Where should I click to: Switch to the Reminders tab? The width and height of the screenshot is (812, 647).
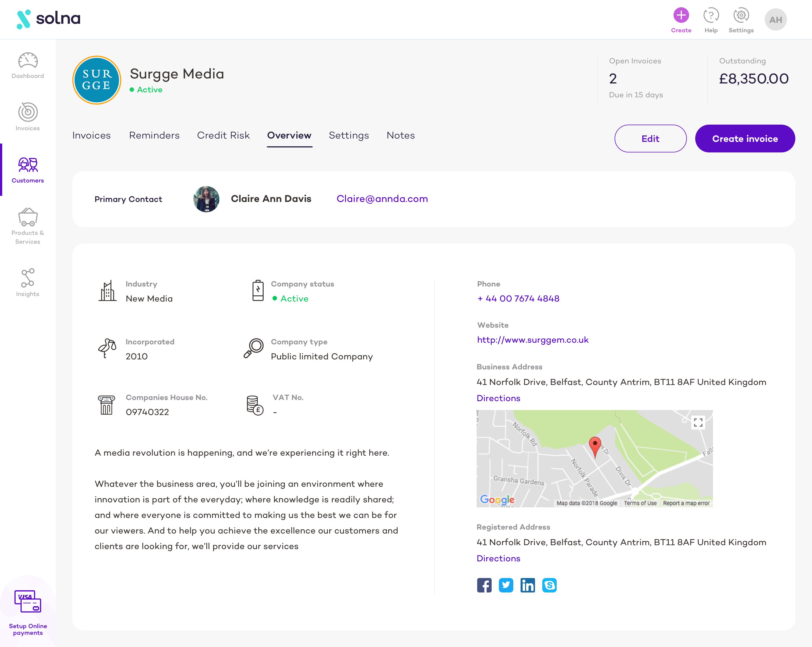click(154, 135)
